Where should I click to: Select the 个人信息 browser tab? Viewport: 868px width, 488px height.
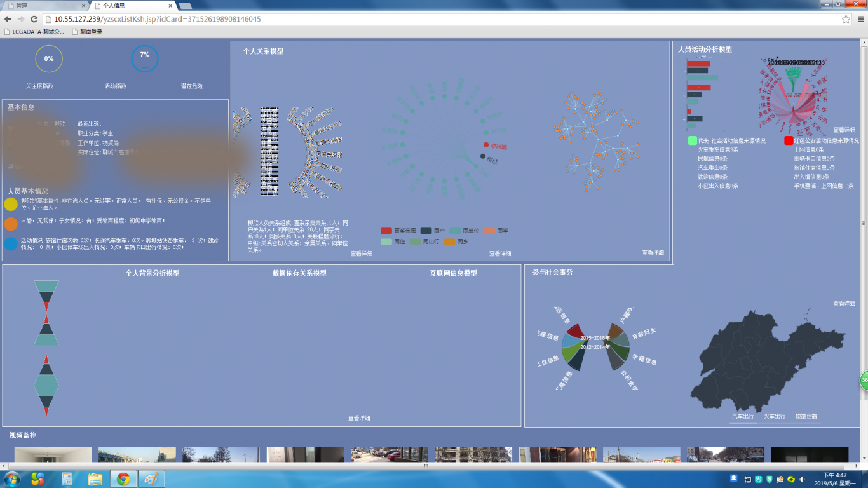(x=133, y=6)
